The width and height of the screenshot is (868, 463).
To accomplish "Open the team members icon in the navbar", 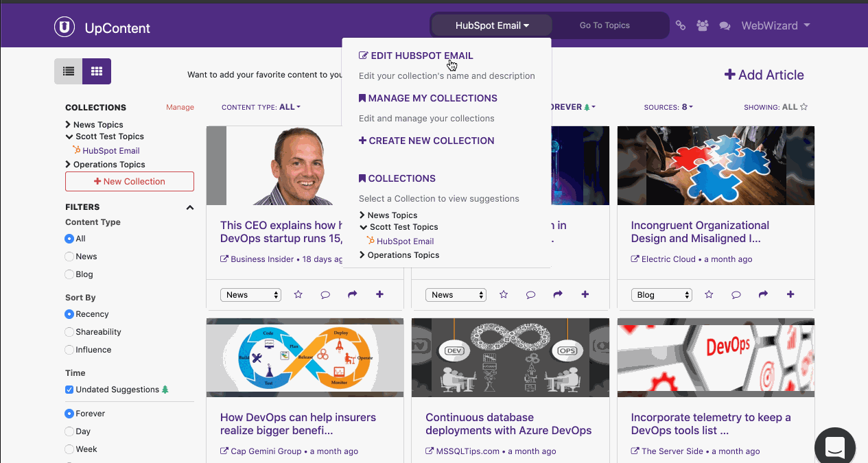I will [x=702, y=25].
